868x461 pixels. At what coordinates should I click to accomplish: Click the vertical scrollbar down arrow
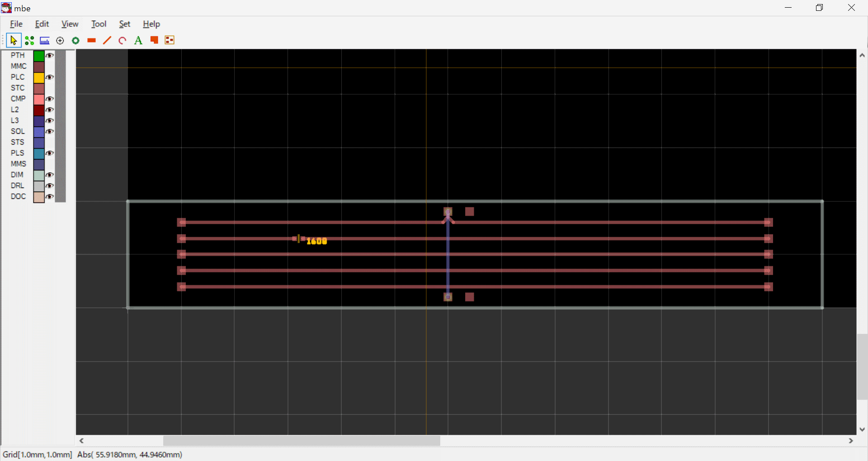(x=863, y=429)
